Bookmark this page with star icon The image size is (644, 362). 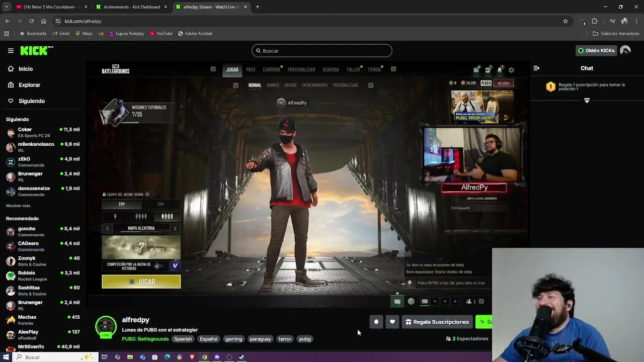(x=566, y=21)
